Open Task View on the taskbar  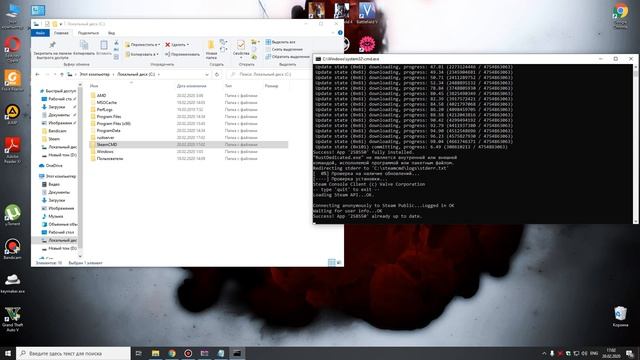139,353
